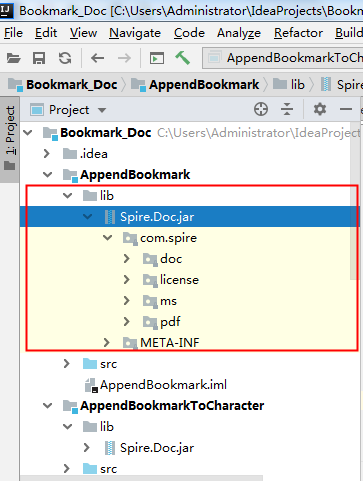Select the selected Spire.Doc.jar library
This screenshot has width=363, height=481.
tap(157, 217)
